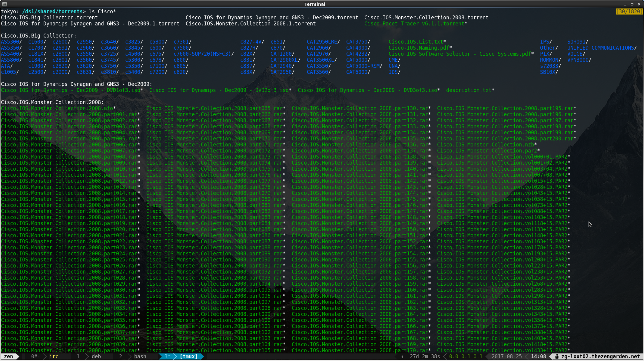Click the Cisco.IOS.List.txt file
The height and width of the screenshot is (361, 644).
[x=416, y=42]
